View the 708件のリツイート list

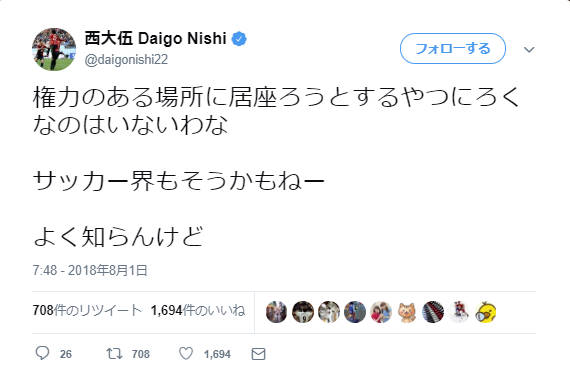[87, 310]
